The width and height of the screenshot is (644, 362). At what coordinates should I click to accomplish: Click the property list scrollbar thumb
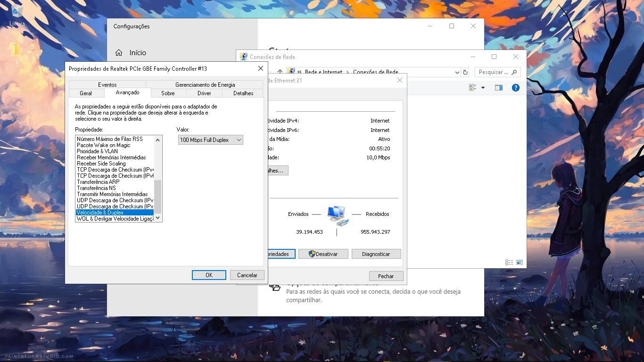coord(158,197)
